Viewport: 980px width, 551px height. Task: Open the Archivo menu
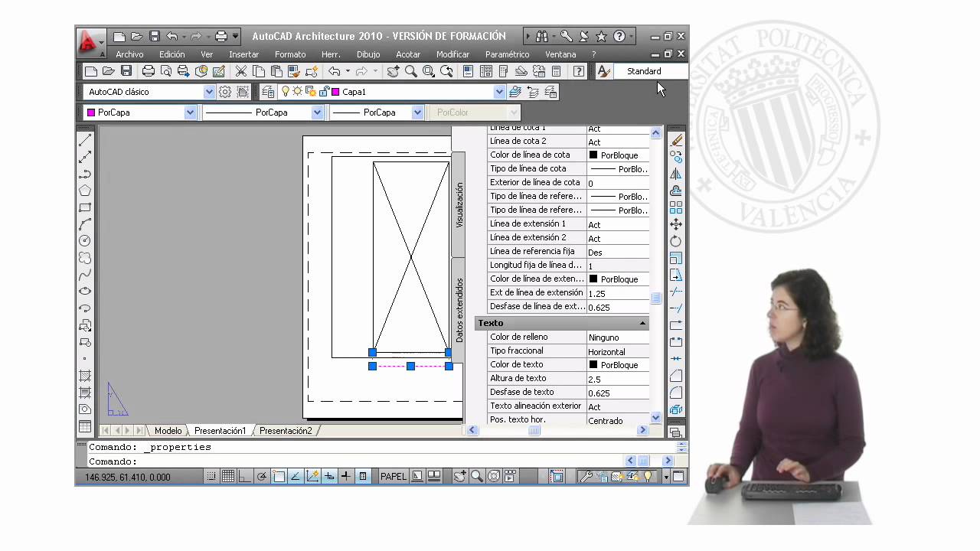129,54
